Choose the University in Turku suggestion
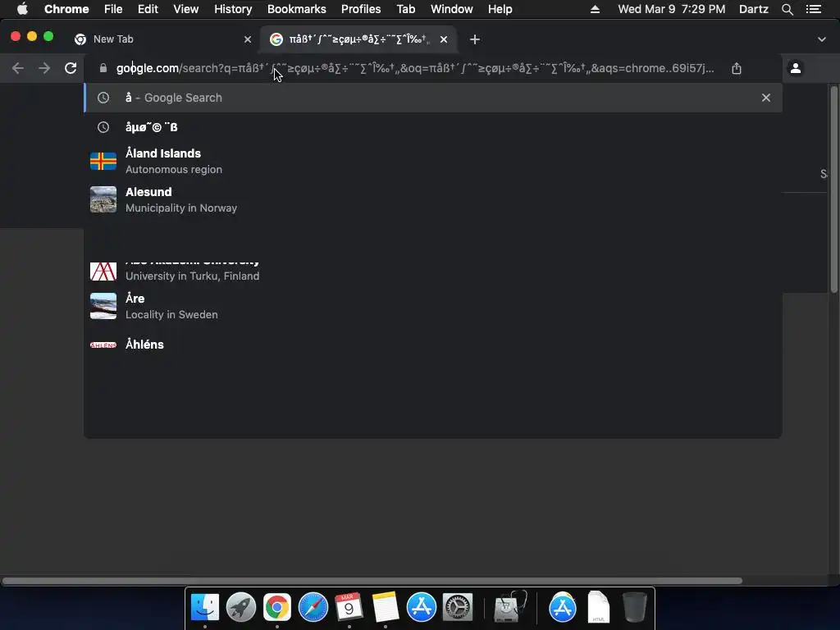 point(433,271)
